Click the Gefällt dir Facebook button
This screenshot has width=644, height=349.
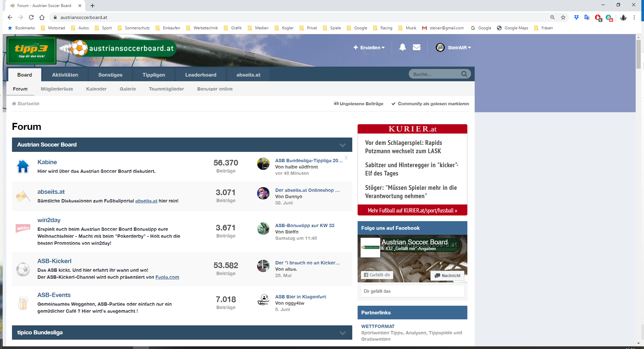coord(377,275)
